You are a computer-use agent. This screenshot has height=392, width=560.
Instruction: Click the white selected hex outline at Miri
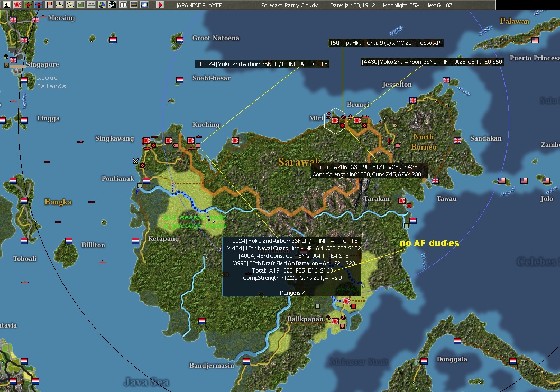[335, 120]
